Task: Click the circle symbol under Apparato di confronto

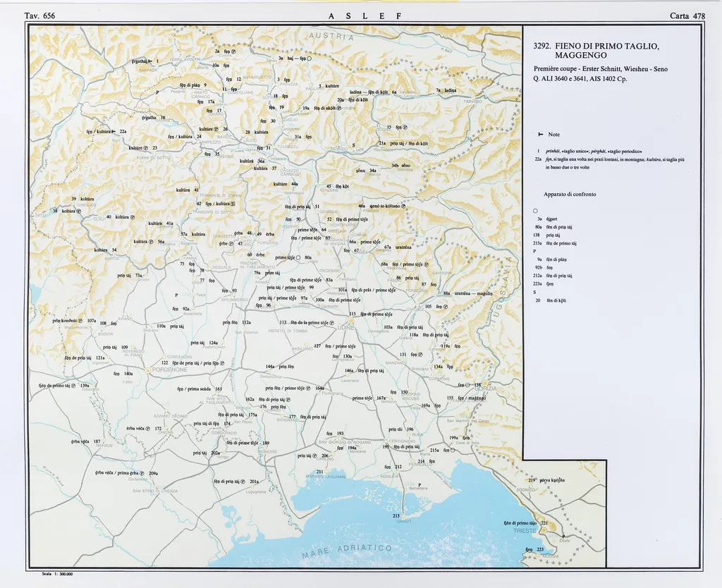Action: (x=536, y=211)
